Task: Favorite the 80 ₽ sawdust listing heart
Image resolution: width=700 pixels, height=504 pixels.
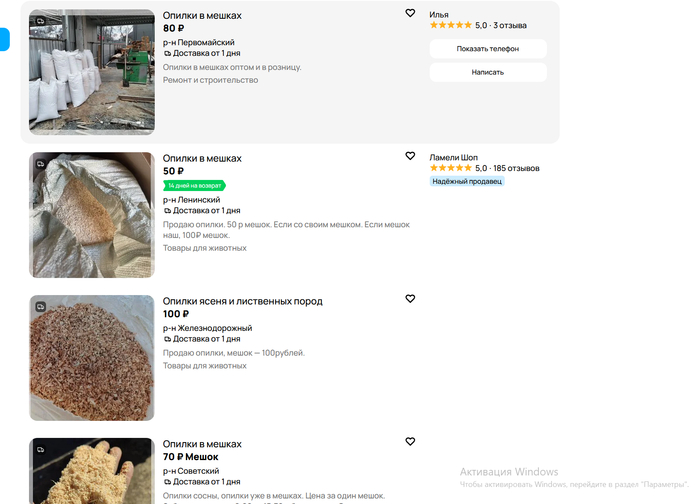Action: tap(410, 13)
